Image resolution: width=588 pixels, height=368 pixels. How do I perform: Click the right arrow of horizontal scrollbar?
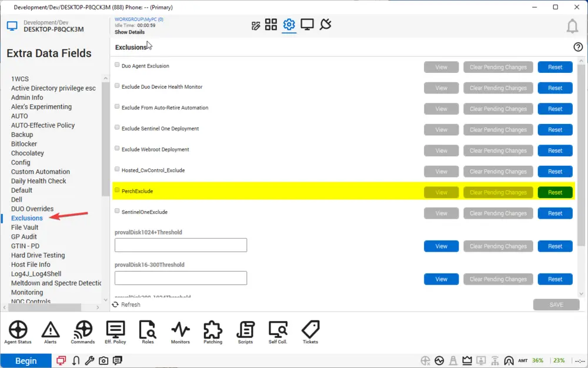point(98,307)
